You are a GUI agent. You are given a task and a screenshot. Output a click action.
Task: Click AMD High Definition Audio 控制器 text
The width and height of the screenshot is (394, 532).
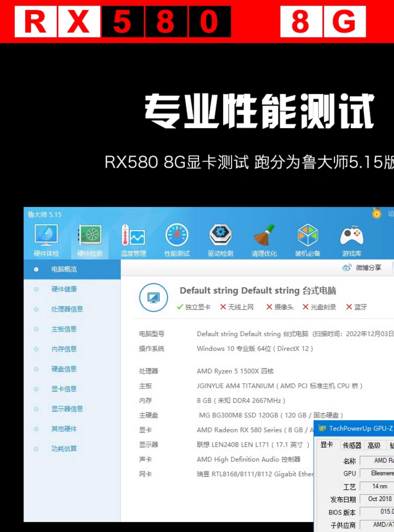(x=248, y=460)
